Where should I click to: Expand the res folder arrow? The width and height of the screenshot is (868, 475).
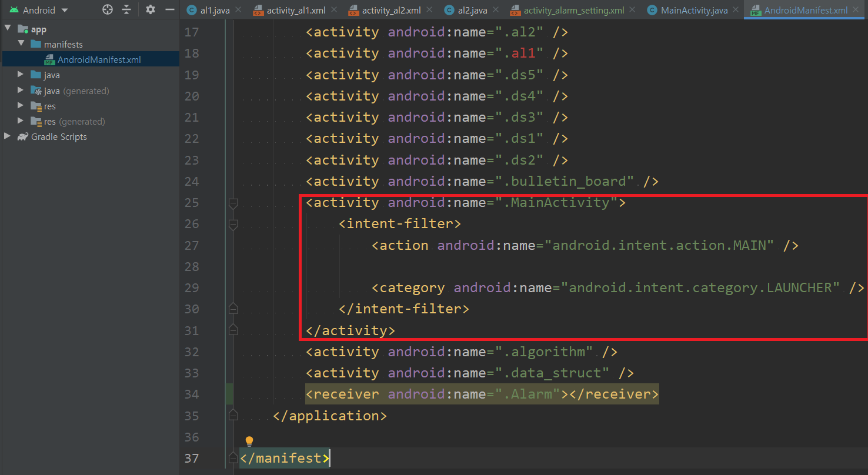point(21,105)
